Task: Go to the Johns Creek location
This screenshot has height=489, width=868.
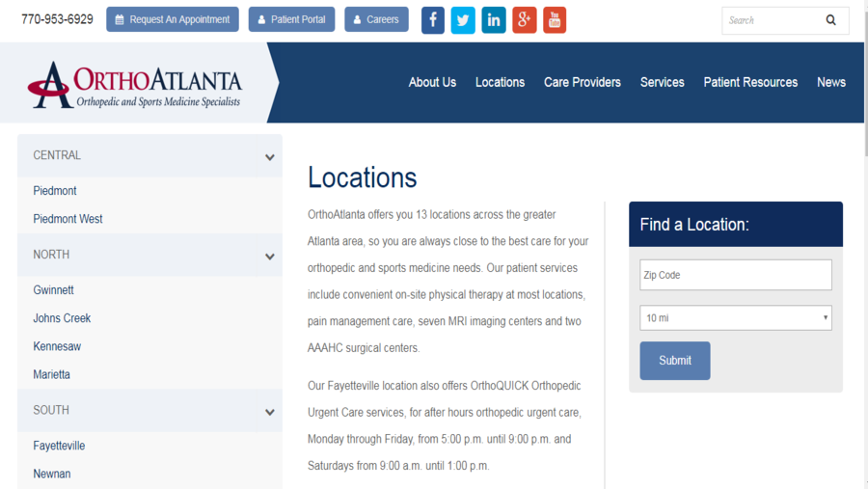Action: pyautogui.click(x=62, y=318)
